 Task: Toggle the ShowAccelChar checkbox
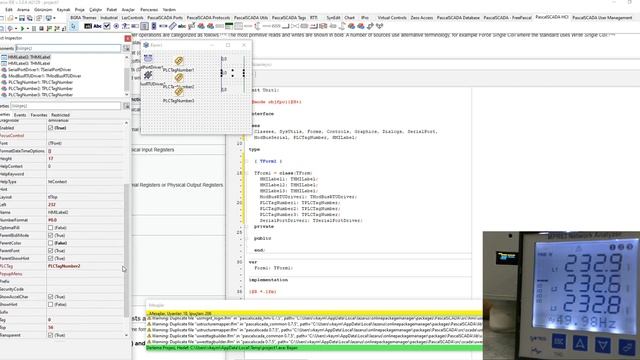click(51, 297)
